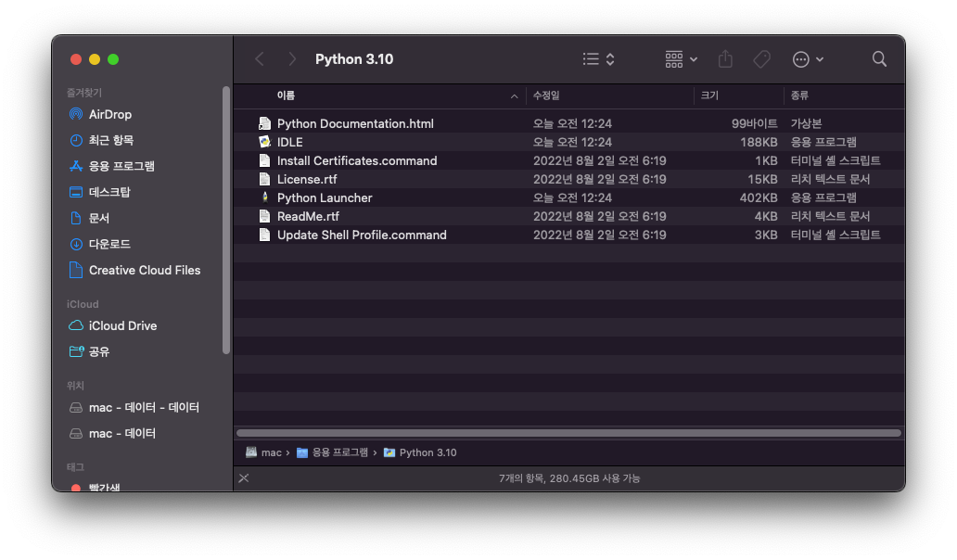The height and width of the screenshot is (560, 957).
Task: Select the IDLE application icon
Action: (x=264, y=142)
